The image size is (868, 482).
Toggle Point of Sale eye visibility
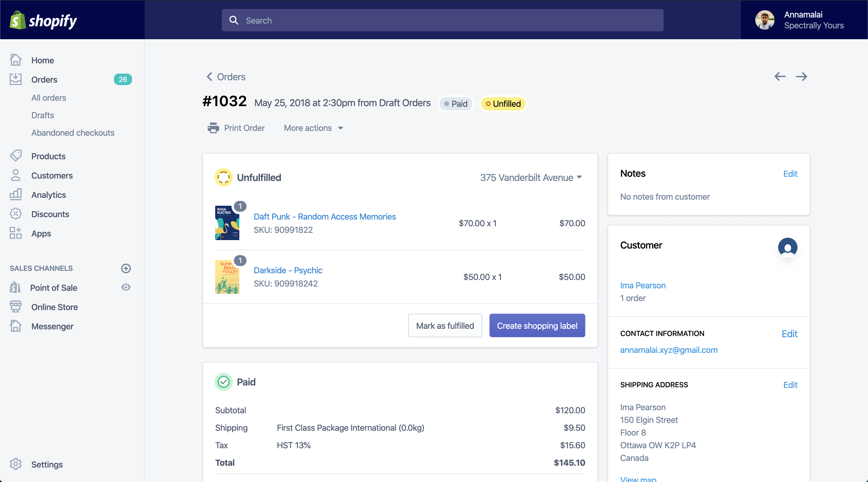pyautogui.click(x=126, y=287)
